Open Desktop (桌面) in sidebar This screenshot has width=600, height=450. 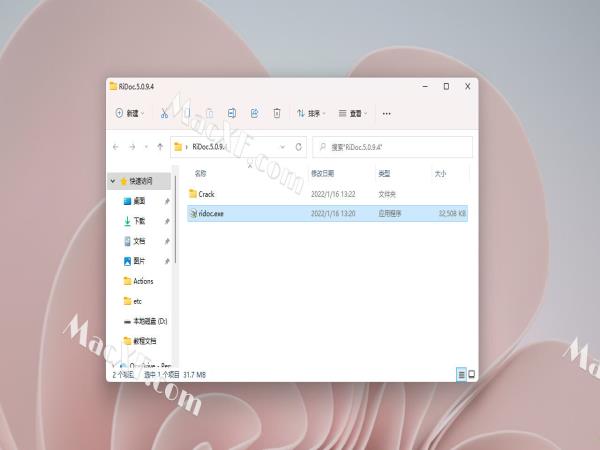[x=139, y=201]
